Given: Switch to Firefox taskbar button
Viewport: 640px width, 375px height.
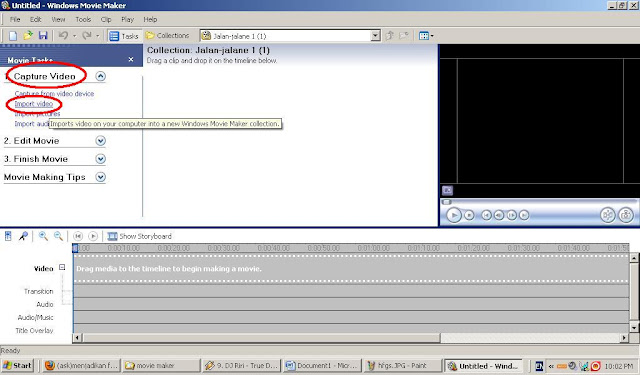Looking at the screenshot, I should click(x=81, y=366).
